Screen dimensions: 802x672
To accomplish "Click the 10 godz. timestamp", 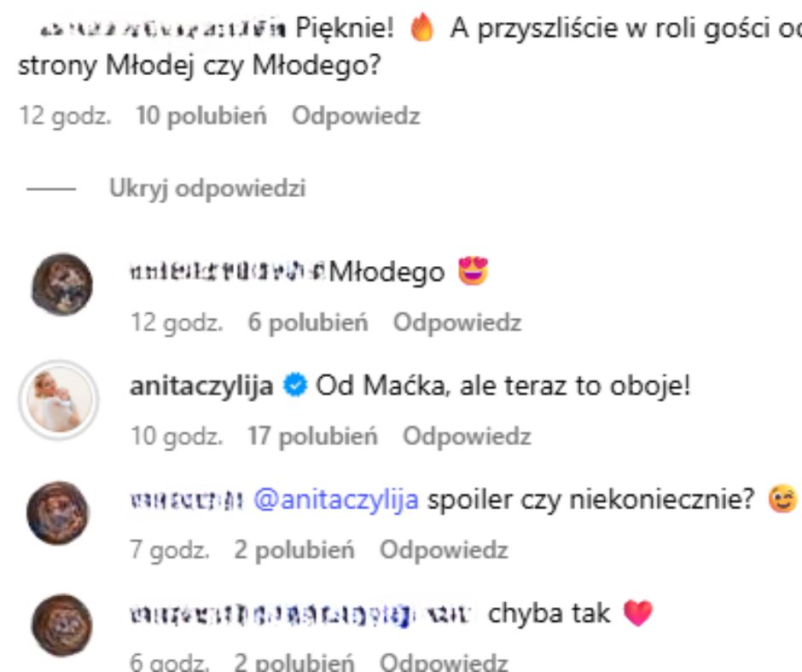I will point(177,437).
